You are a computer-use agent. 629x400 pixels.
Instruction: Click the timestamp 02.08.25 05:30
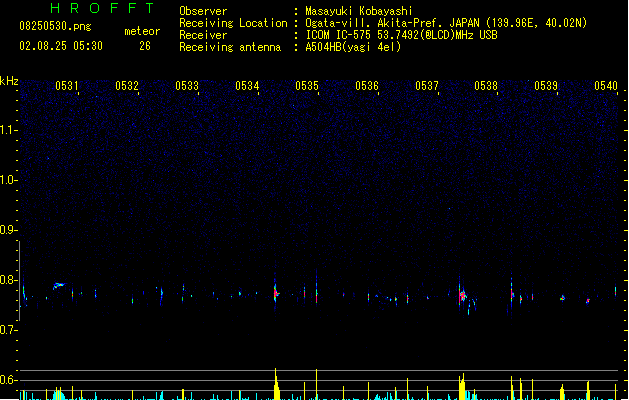point(61,46)
